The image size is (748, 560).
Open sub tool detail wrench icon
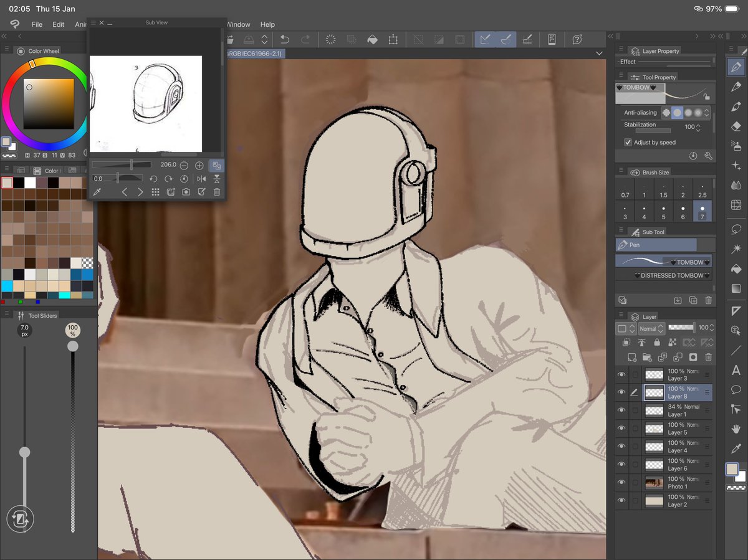pyautogui.click(x=708, y=156)
